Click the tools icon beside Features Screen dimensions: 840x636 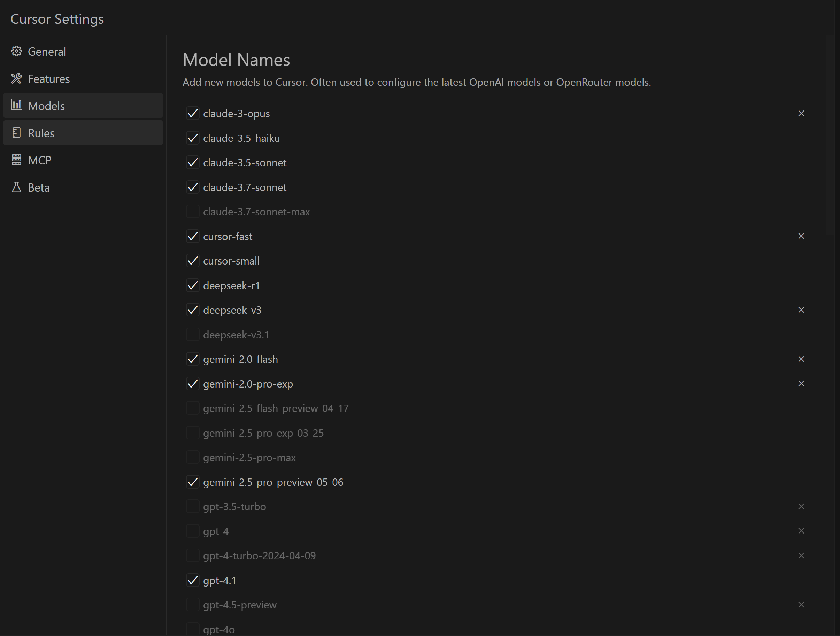(x=16, y=79)
